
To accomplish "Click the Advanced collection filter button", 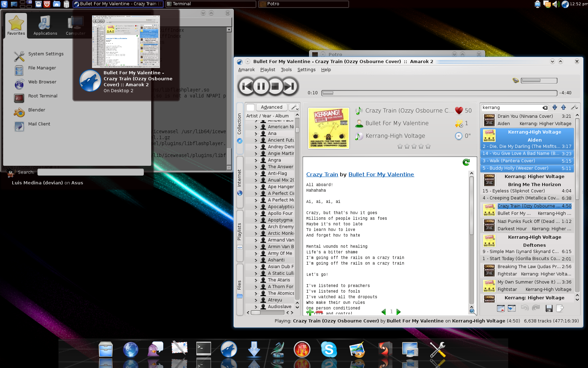I will coord(272,107).
